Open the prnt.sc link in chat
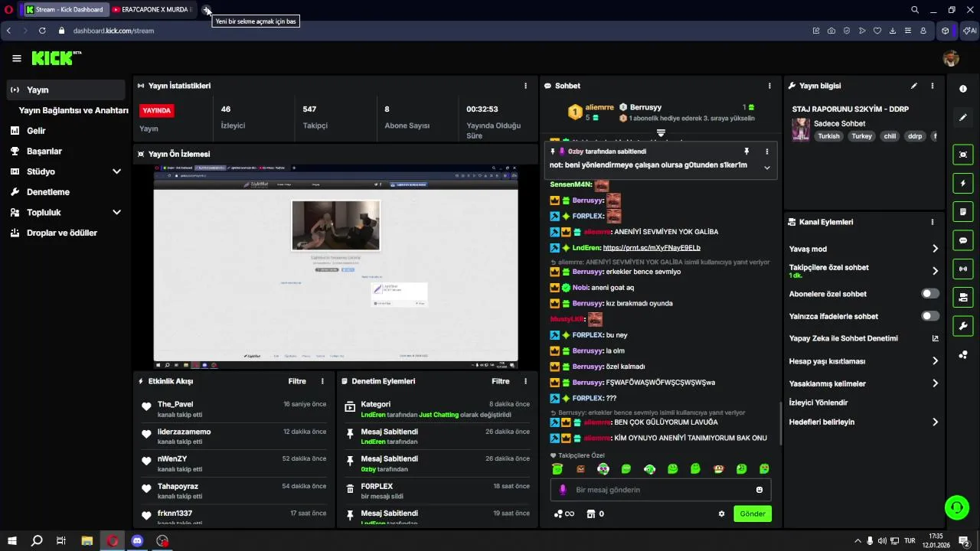Image resolution: width=980 pixels, height=551 pixels. click(652, 248)
